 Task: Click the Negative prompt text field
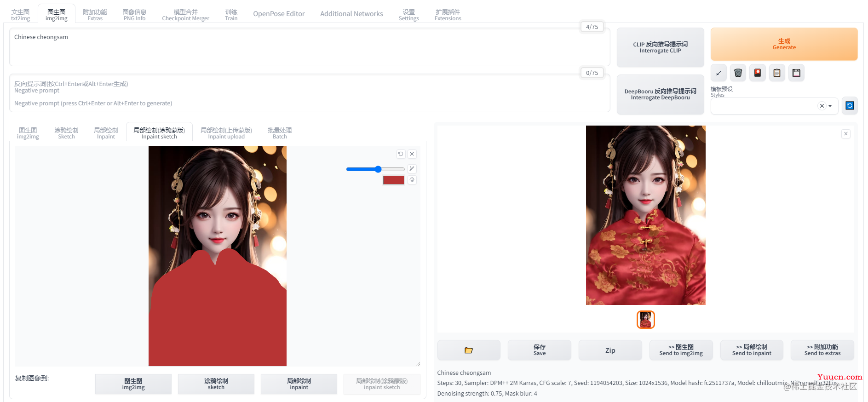[x=310, y=93]
